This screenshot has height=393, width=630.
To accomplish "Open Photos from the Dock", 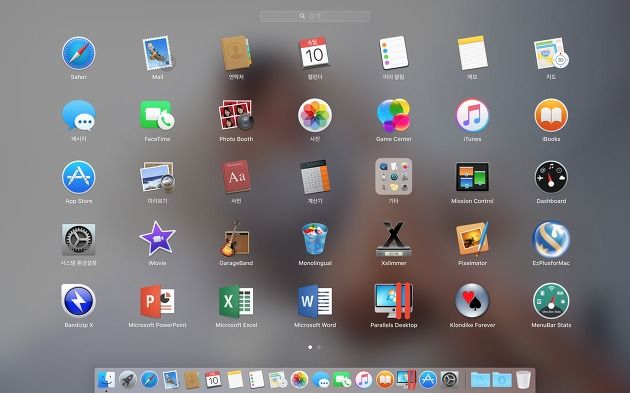I will coord(299,379).
